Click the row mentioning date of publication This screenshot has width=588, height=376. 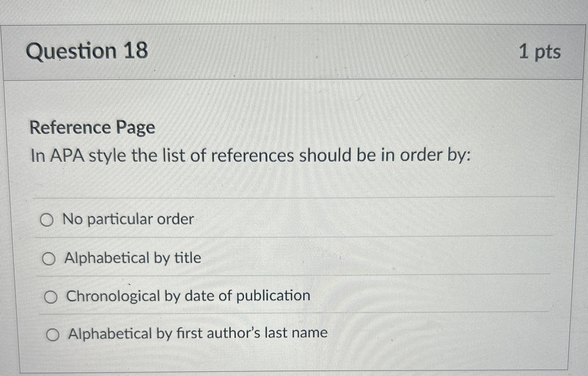click(188, 296)
